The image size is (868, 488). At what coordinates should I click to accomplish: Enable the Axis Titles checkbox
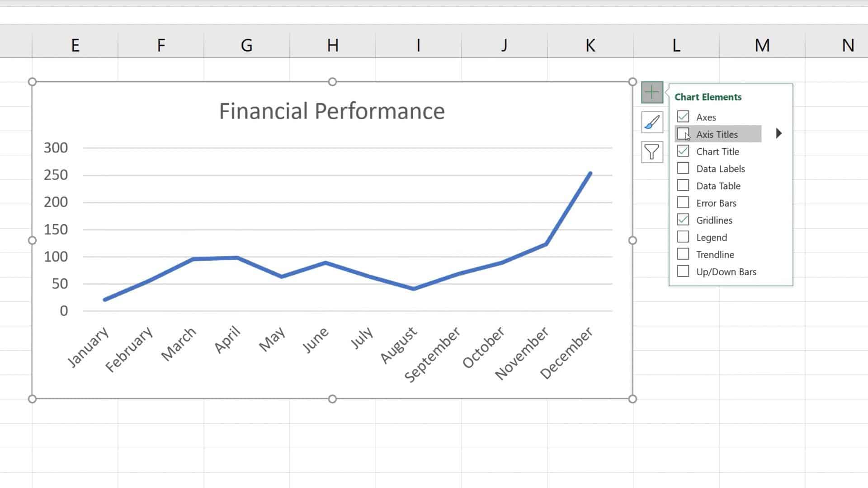point(683,134)
